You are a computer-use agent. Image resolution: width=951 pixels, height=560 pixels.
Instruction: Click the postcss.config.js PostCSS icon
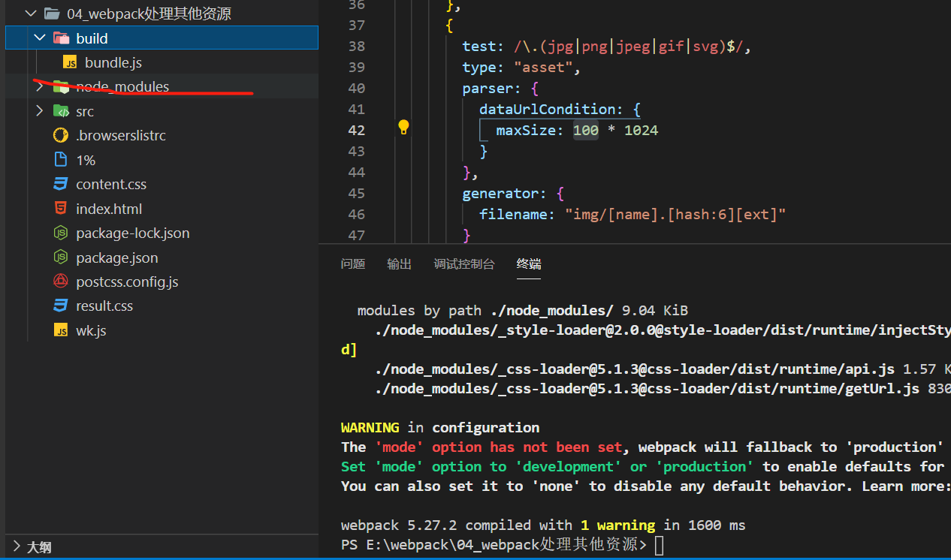point(61,282)
